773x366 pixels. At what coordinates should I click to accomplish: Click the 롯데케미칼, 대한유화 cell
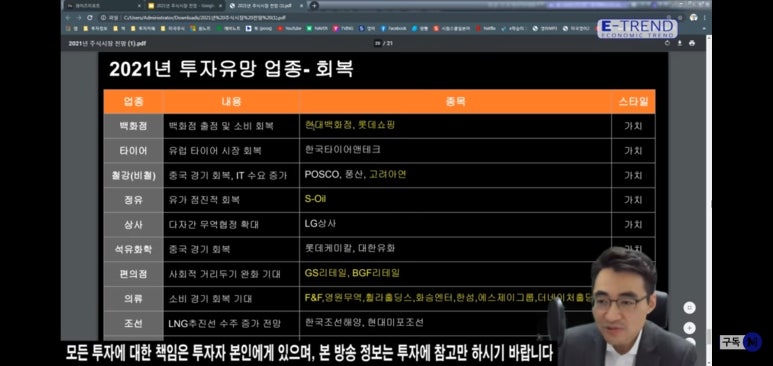pos(455,249)
